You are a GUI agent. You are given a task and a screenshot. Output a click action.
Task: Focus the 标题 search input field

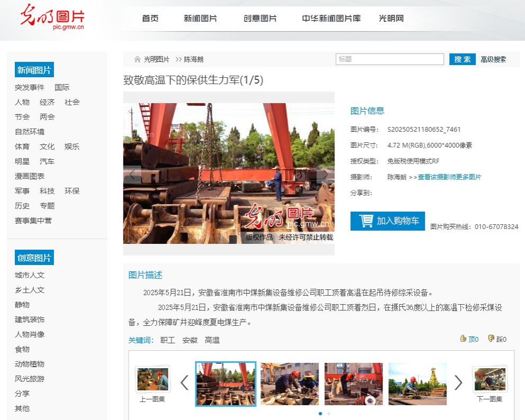[x=390, y=59]
